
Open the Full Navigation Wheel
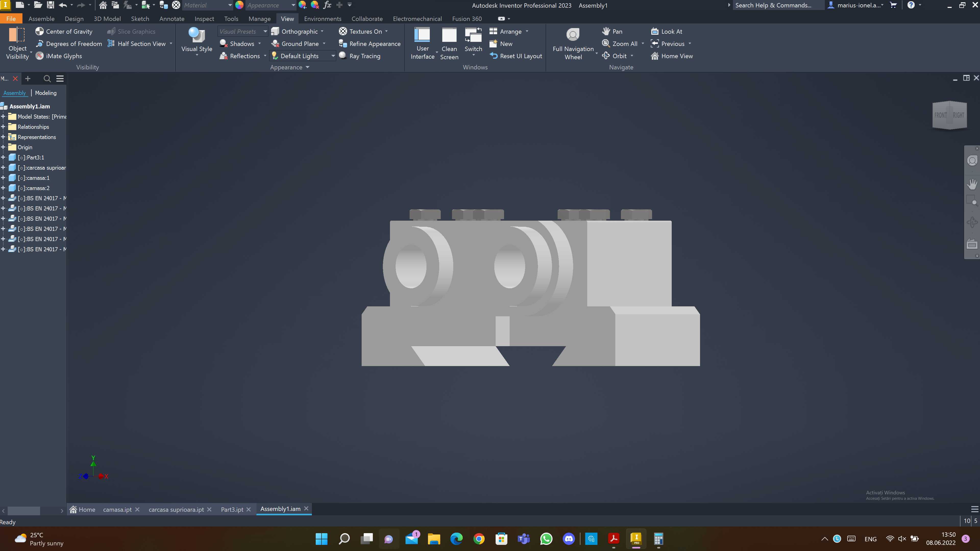573,44
